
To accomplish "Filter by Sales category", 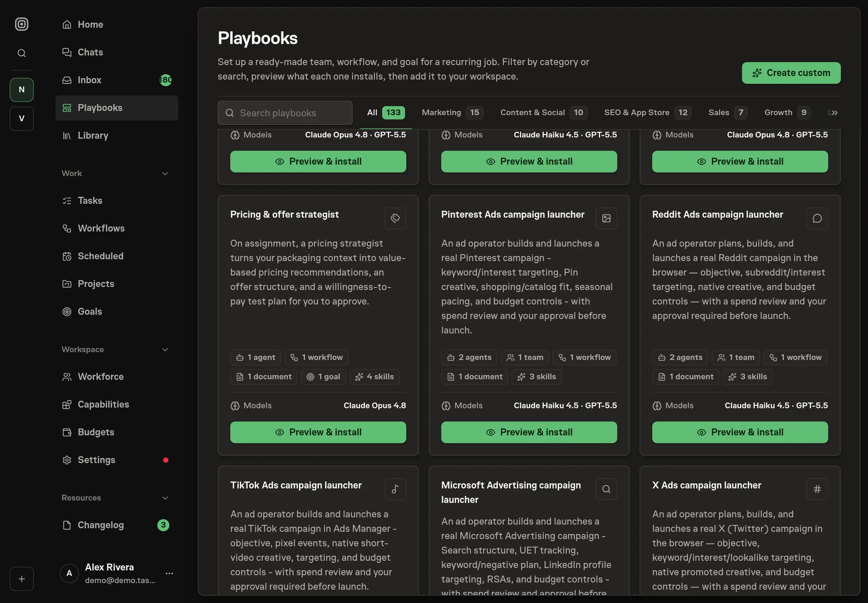I will point(728,112).
